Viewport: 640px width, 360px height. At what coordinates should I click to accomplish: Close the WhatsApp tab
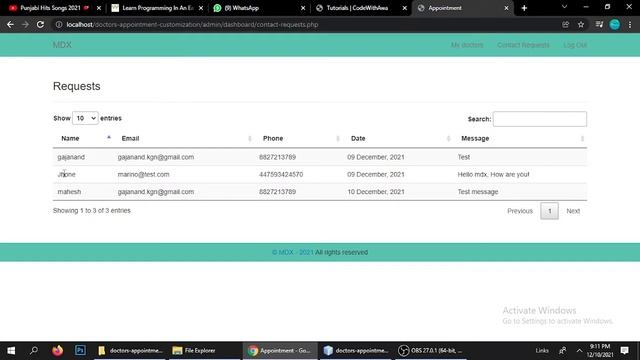click(303, 8)
